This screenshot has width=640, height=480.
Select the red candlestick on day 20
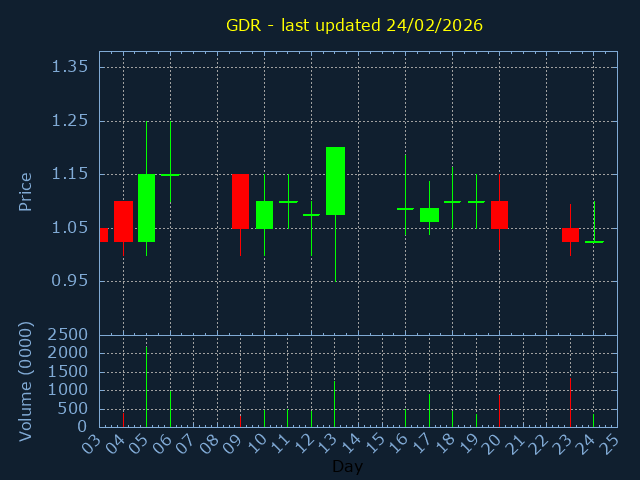[x=499, y=215]
